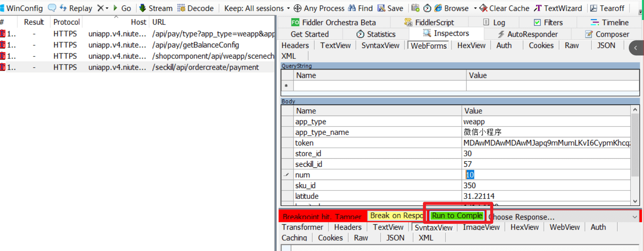Open the Keep: All sessions dropdown
This screenshot has width=644, height=251.
pyautogui.click(x=257, y=8)
